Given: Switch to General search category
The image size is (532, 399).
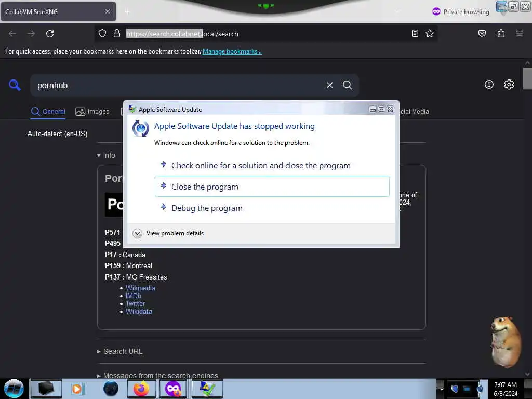Looking at the screenshot, I should (x=48, y=111).
